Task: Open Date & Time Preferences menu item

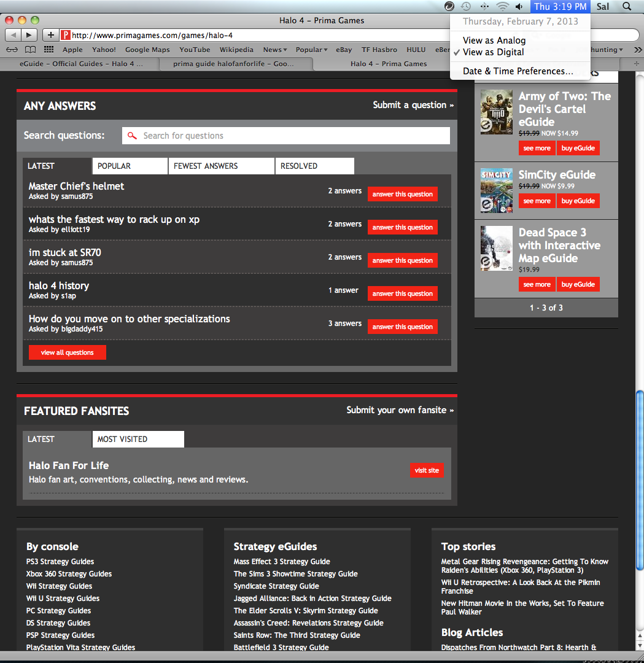Action: (518, 71)
